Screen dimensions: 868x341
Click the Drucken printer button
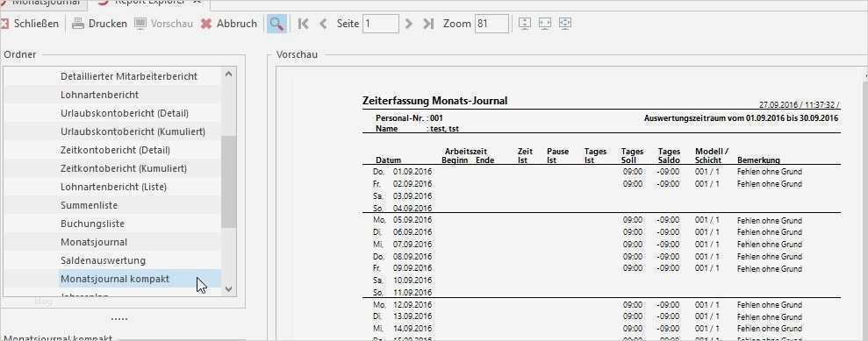100,24
